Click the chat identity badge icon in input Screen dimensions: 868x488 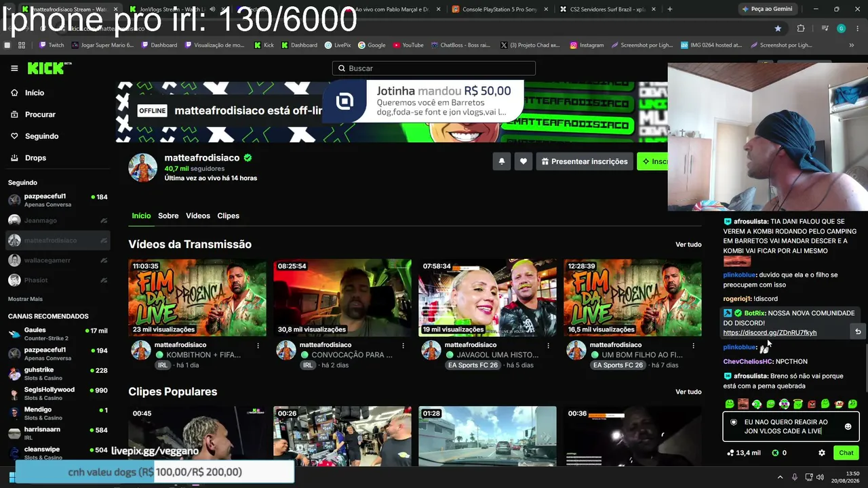tap(733, 422)
